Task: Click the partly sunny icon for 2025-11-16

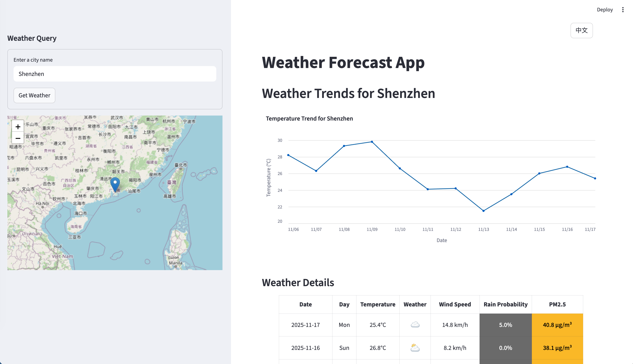Action: pyautogui.click(x=415, y=348)
